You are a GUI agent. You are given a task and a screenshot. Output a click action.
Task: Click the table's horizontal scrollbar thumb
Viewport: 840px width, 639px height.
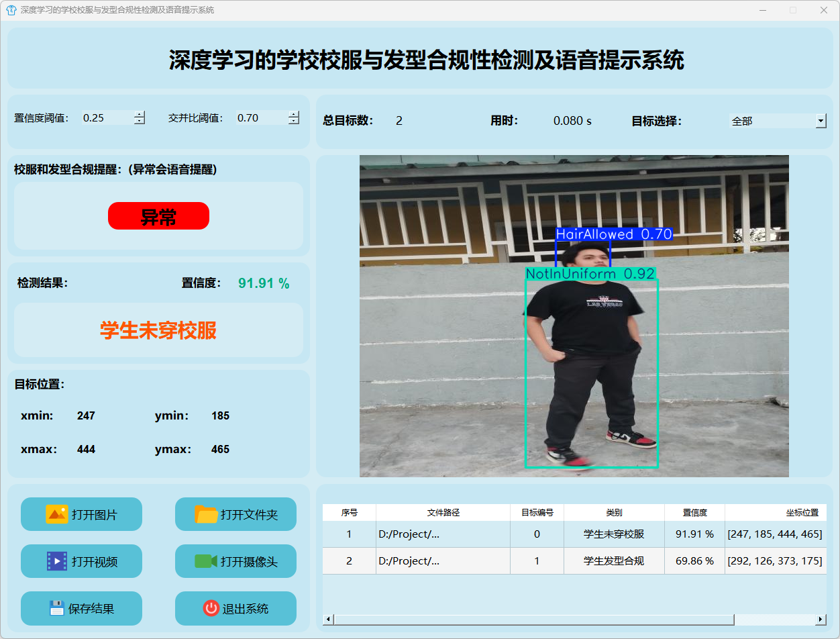click(x=534, y=619)
